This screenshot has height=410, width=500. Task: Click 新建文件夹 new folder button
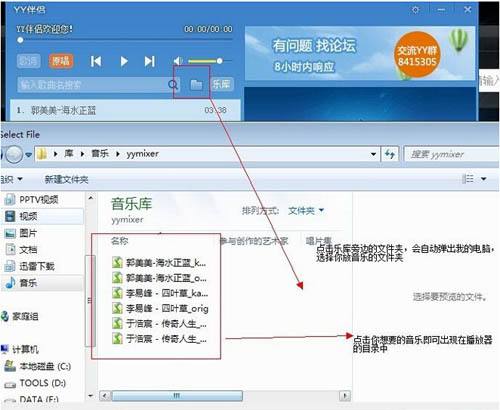(x=66, y=180)
